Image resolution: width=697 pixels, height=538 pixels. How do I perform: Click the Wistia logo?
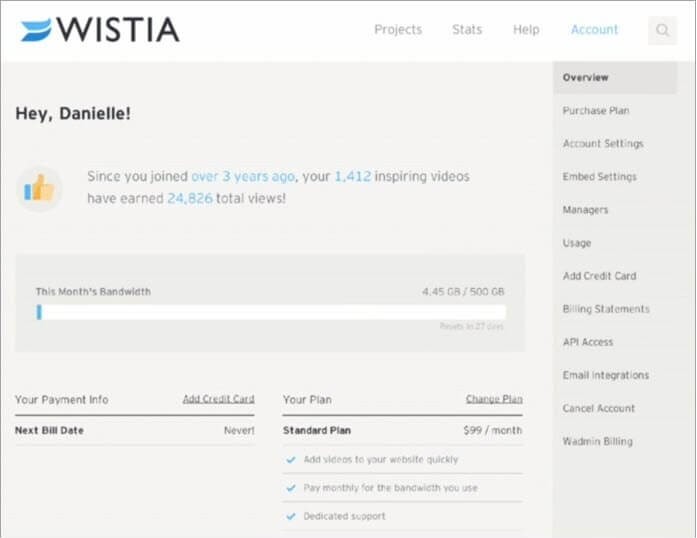coord(100,29)
